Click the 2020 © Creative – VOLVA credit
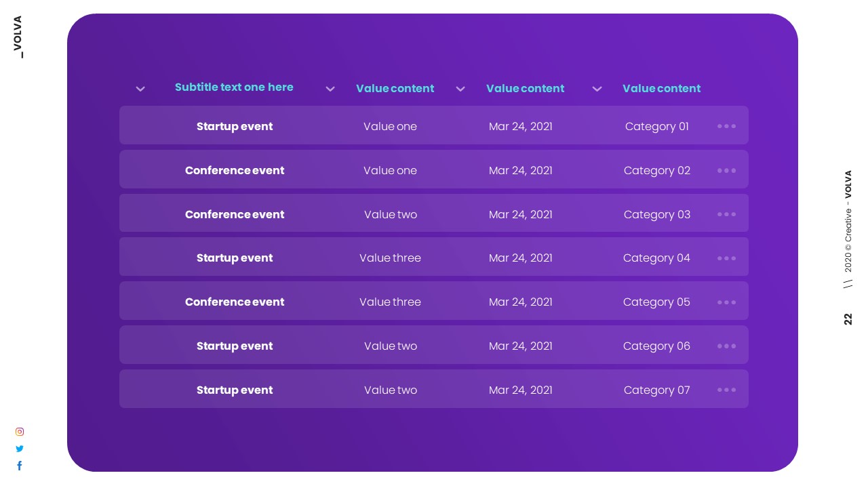The width and height of the screenshot is (868, 488). (848, 222)
